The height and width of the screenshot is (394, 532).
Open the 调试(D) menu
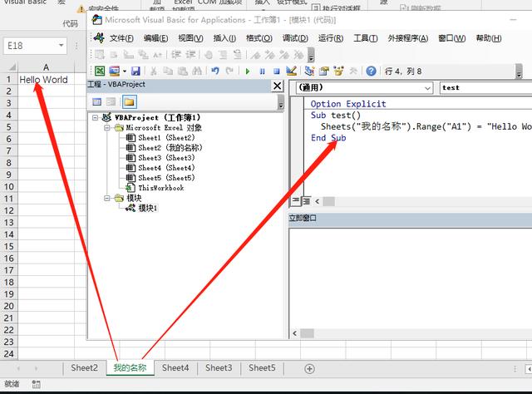point(295,38)
